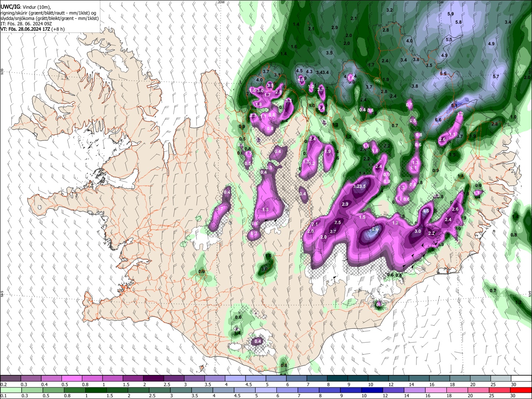Click the 'slydda/snjókoma (grátt/bleikt/grænt - mm/1klst)' line
532x399 pixels.
49,18
